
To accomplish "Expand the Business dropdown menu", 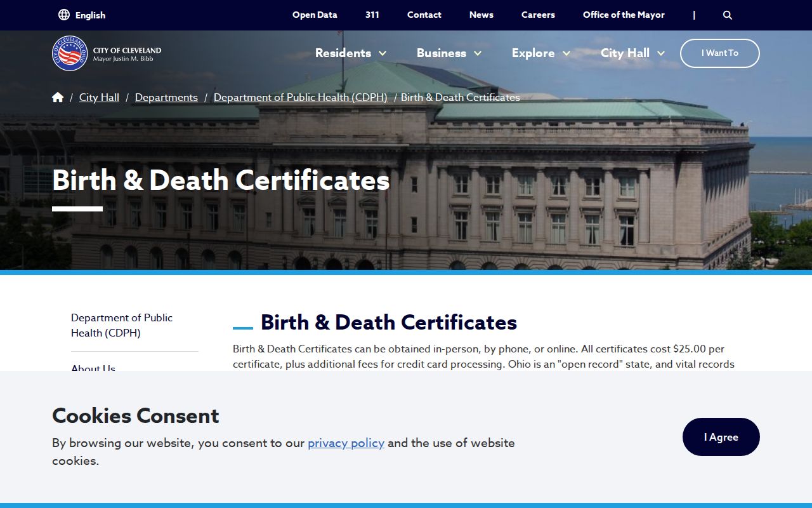I will (x=449, y=53).
